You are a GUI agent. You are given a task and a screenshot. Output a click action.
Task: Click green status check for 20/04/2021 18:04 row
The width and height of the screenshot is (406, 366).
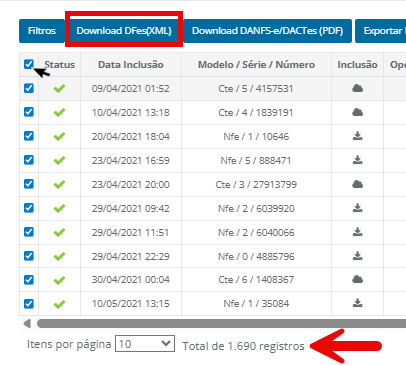pyautogui.click(x=59, y=137)
